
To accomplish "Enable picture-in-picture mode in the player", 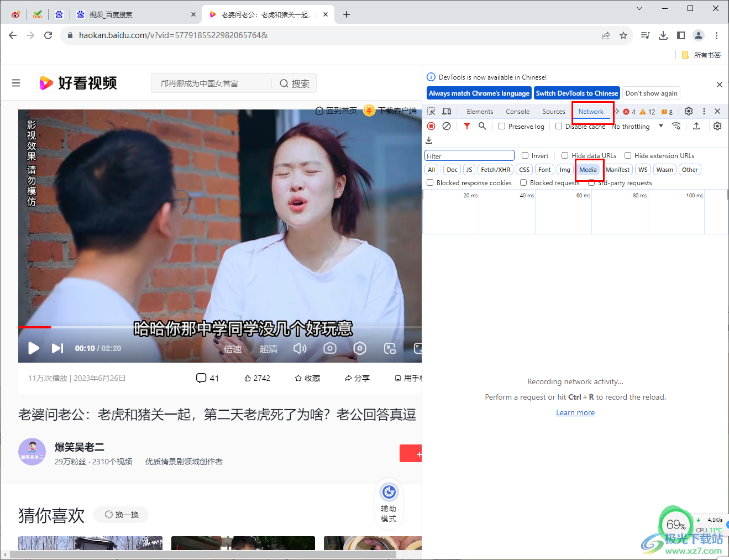I will 390,348.
